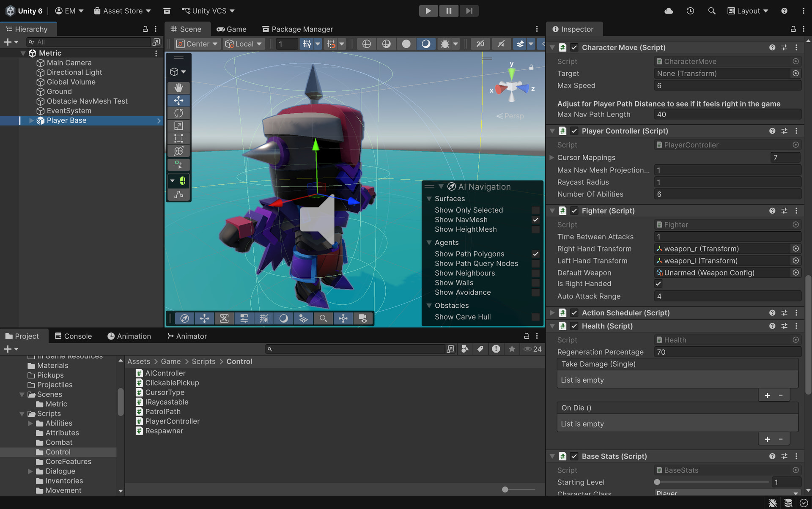Screen dimensions: 812x509
Task: Open Fighter script help icon
Action: (772, 211)
